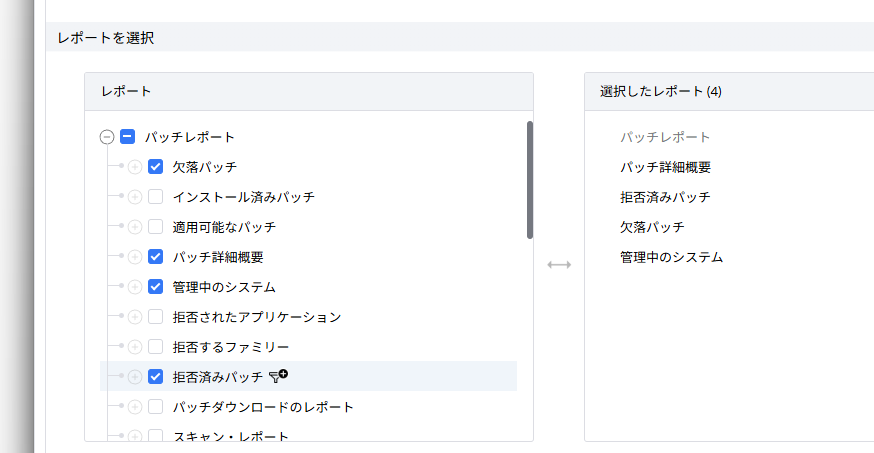This screenshot has width=874, height=453.
Task: Expand the インストール済みパッチ node
Action: (135, 197)
